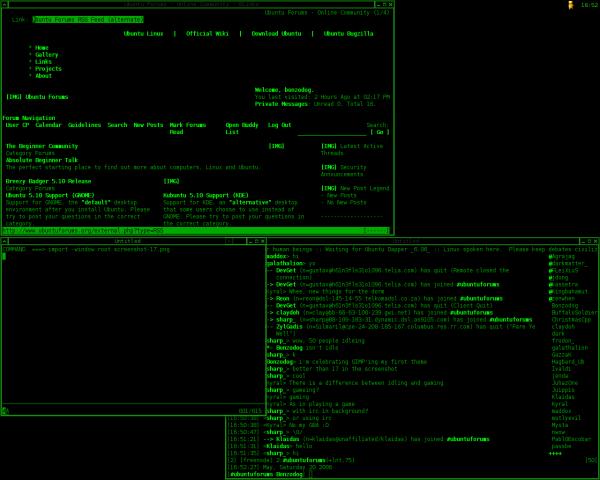The image size is (600, 480).
Task: Select galathalion in the IRC nick list
Action: pos(570,348)
